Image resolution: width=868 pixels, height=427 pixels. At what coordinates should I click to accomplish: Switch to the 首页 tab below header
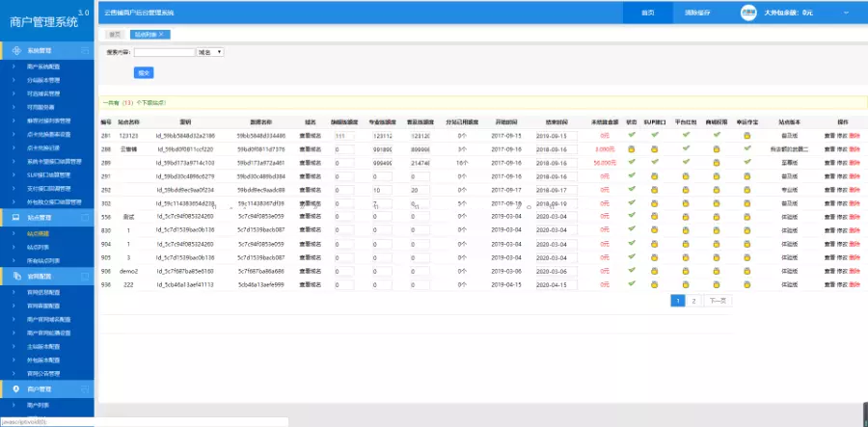[115, 35]
